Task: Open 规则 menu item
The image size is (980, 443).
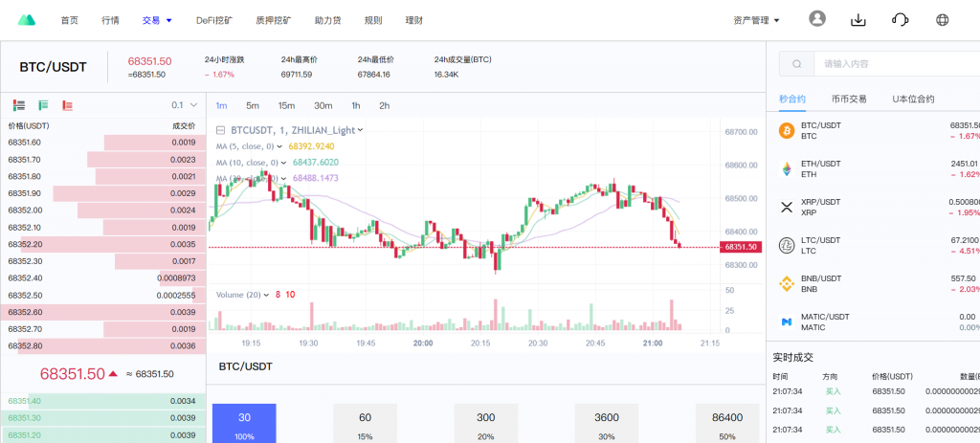Action: coord(373,21)
